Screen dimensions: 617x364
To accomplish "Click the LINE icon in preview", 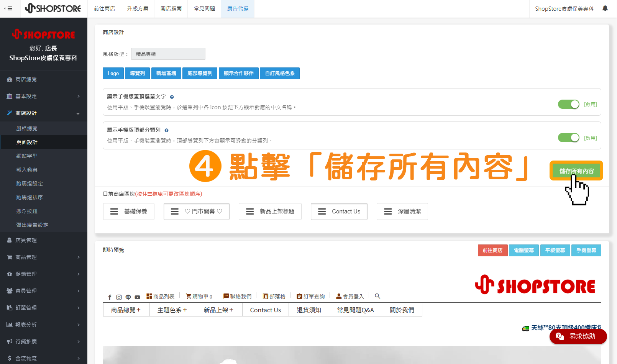I will [x=128, y=297].
